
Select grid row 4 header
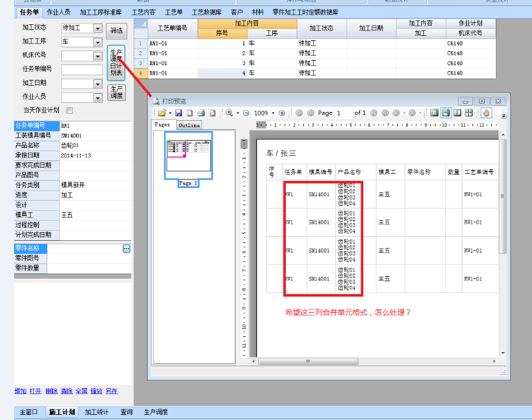[x=141, y=73]
